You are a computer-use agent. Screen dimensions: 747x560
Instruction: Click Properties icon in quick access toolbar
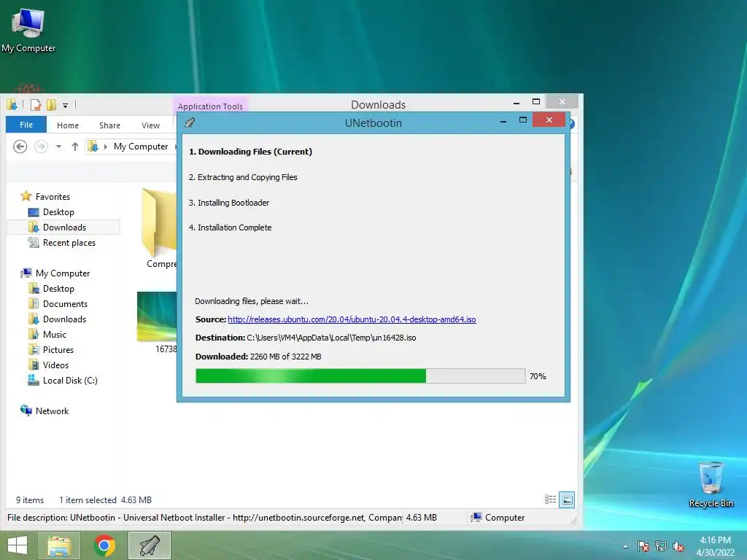pyautogui.click(x=36, y=105)
